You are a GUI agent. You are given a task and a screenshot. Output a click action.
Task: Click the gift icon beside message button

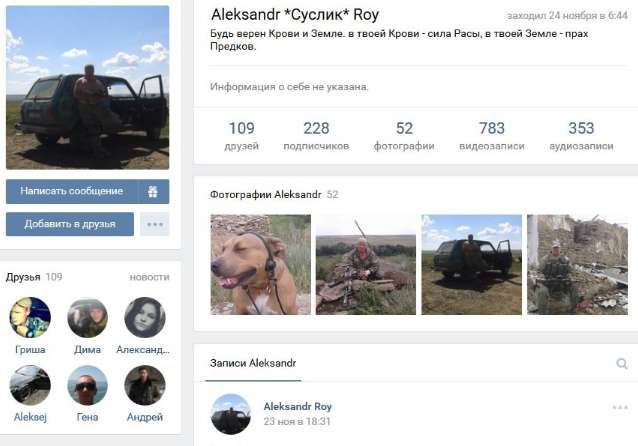[x=153, y=191]
